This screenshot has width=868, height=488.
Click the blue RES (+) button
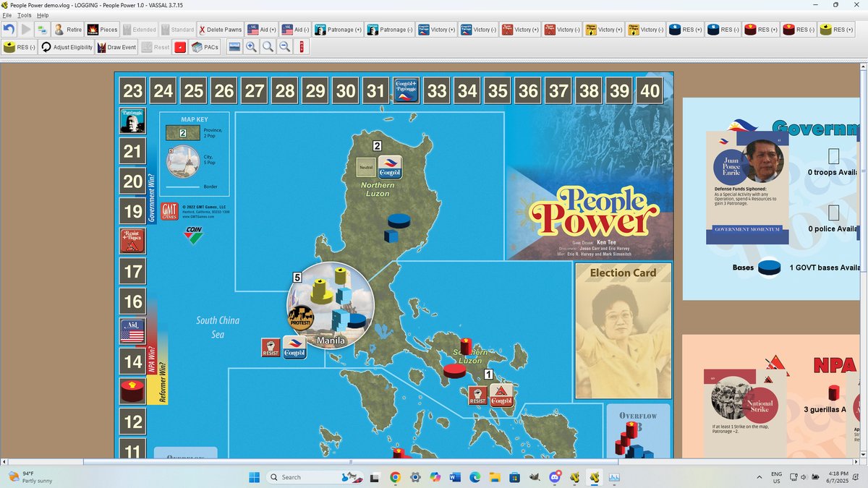click(x=686, y=30)
